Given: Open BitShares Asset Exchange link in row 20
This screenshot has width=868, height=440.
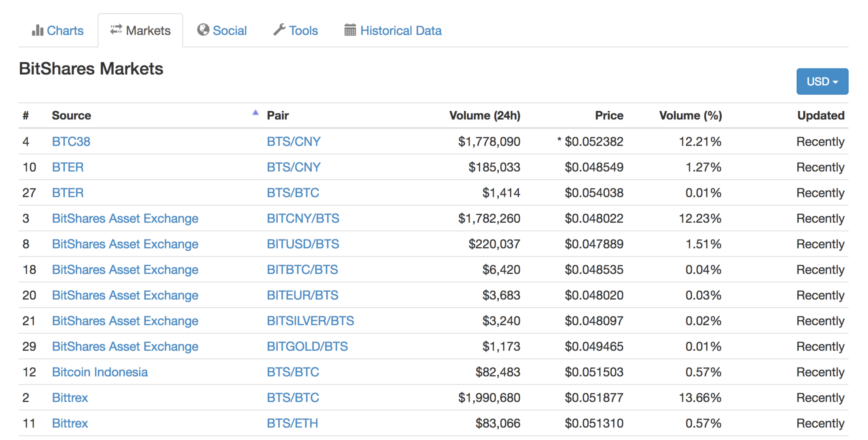Looking at the screenshot, I should (125, 295).
